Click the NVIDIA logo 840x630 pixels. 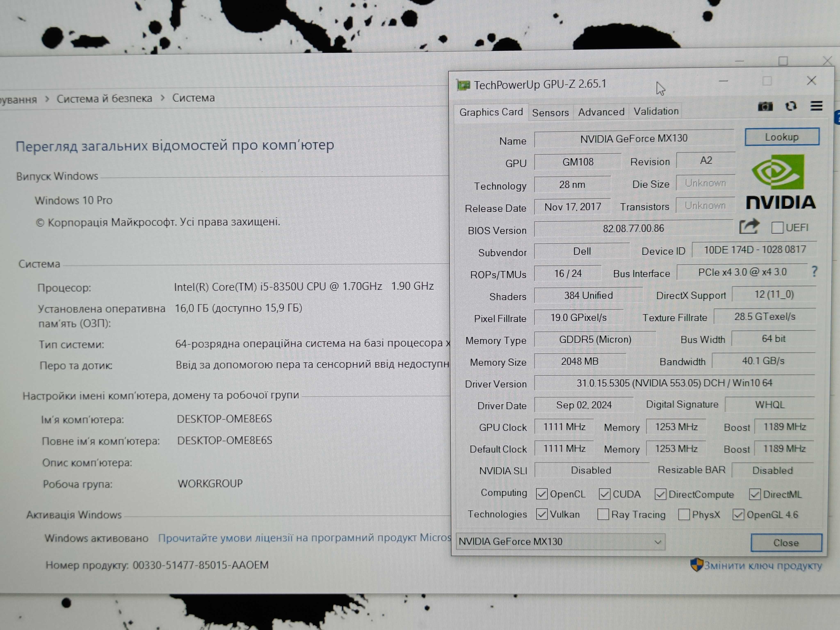tap(781, 181)
